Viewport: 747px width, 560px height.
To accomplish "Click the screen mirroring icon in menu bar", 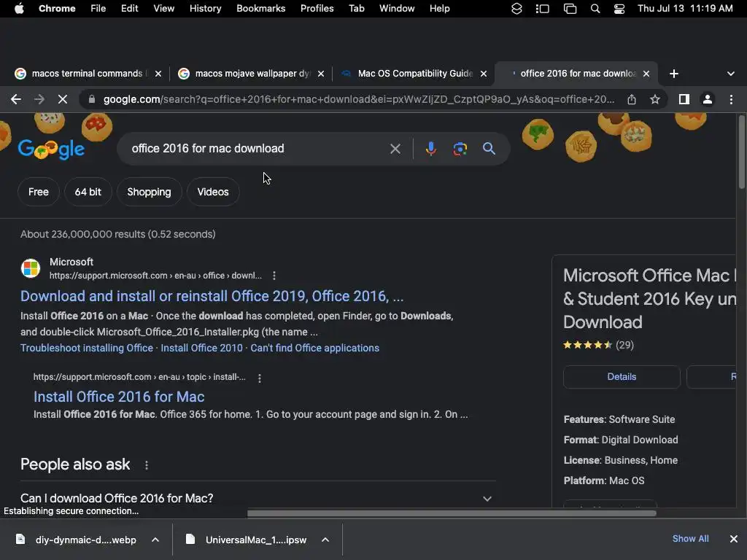I will pyautogui.click(x=570, y=9).
